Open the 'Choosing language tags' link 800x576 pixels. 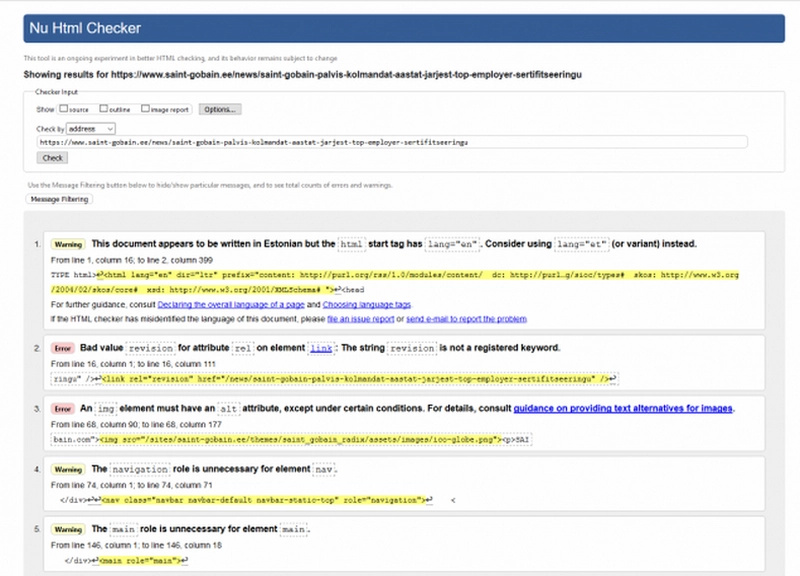(x=367, y=304)
